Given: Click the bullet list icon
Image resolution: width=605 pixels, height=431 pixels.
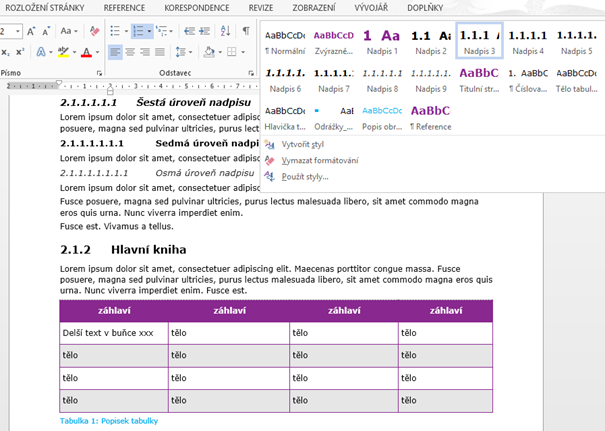Looking at the screenshot, I should (115, 31).
